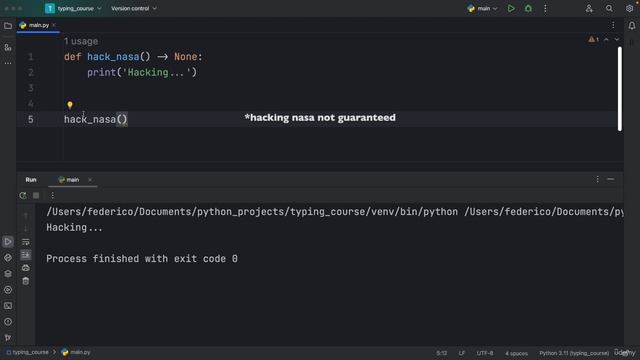Image resolution: width=640 pixels, height=360 pixels.
Task: Click the lightbulb quick-fix on line 4
Action: coord(70,105)
